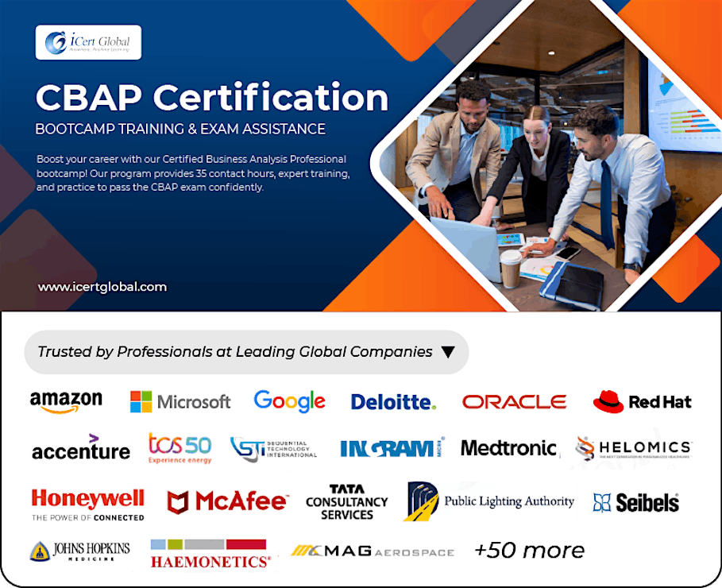
Task: Select the Public Lighting Authority logo
Action: [491, 501]
